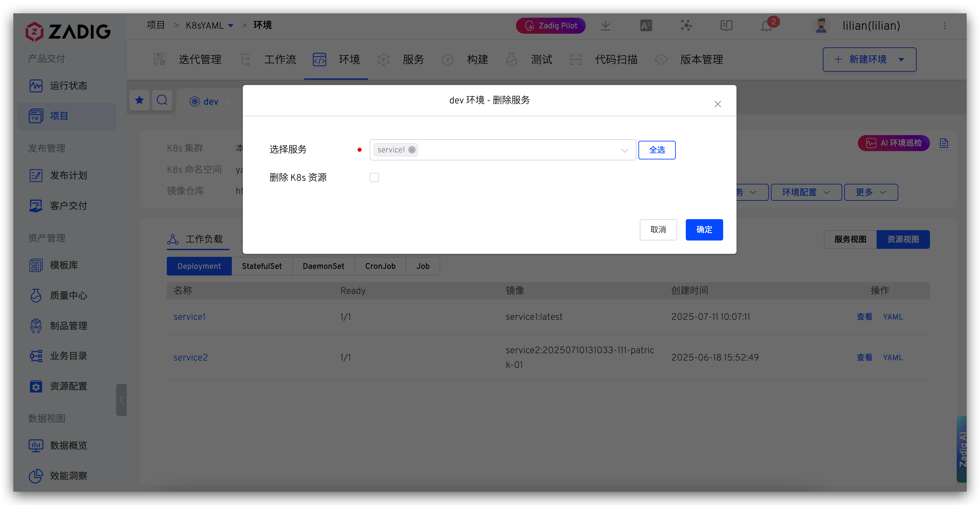Click inside the 选择服务 input field
This screenshot has width=980, height=505.
click(514, 150)
